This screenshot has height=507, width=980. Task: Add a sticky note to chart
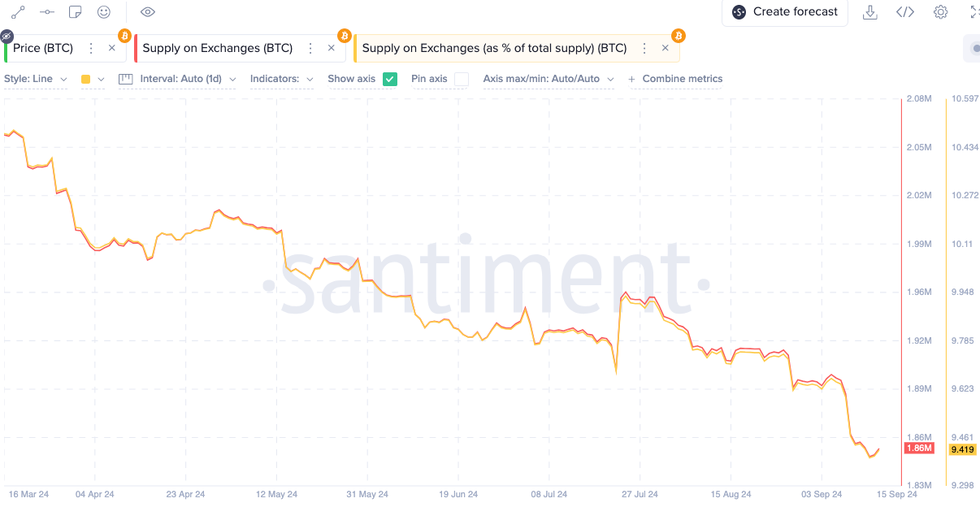tap(76, 12)
